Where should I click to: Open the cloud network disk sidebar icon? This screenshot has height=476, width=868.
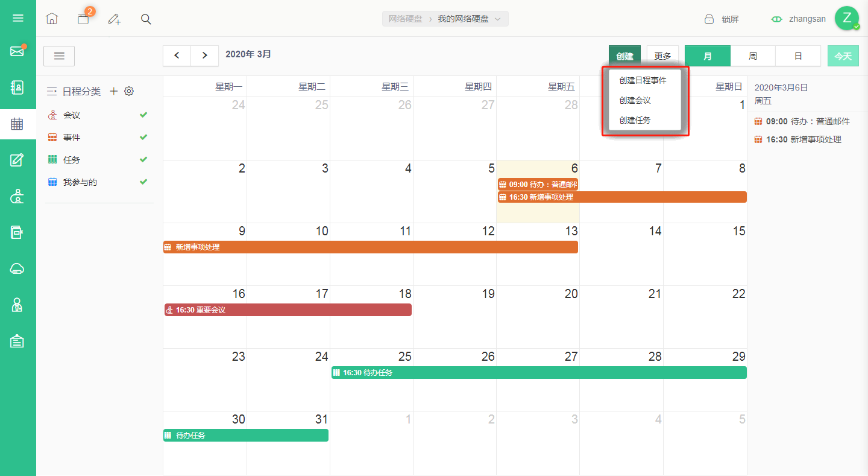point(17,268)
